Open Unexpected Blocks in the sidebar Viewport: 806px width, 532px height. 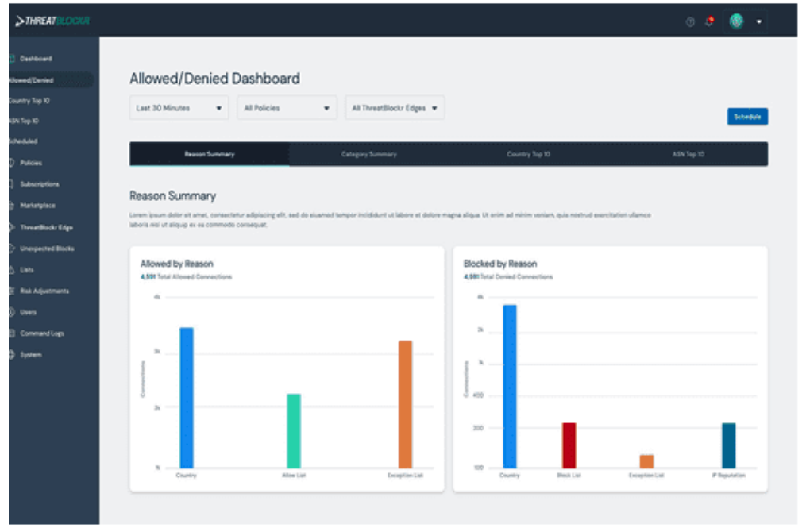tap(47, 249)
